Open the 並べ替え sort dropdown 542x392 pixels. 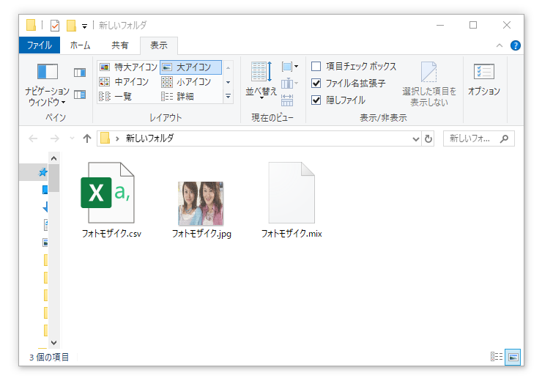pyautogui.click(x=261, y=81)
